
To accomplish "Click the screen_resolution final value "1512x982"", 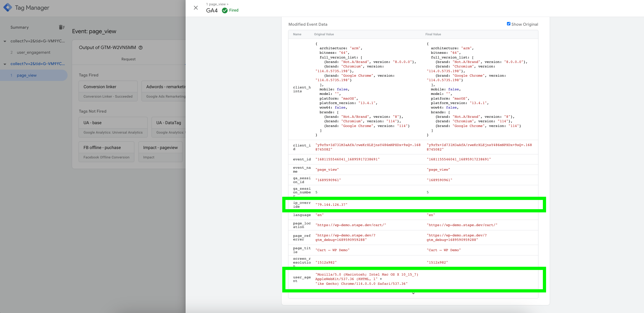I will pos(437,262).
